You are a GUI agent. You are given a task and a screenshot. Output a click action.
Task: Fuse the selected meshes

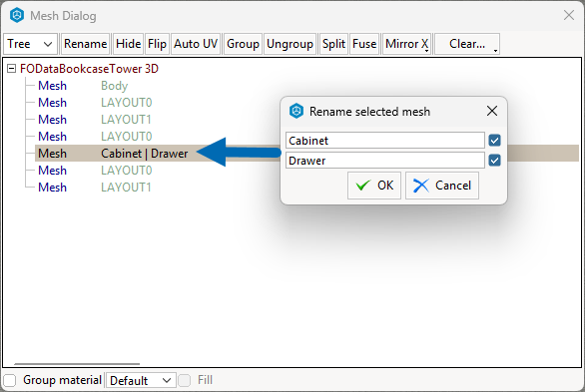pyautogui.click(x=364, y=44)
